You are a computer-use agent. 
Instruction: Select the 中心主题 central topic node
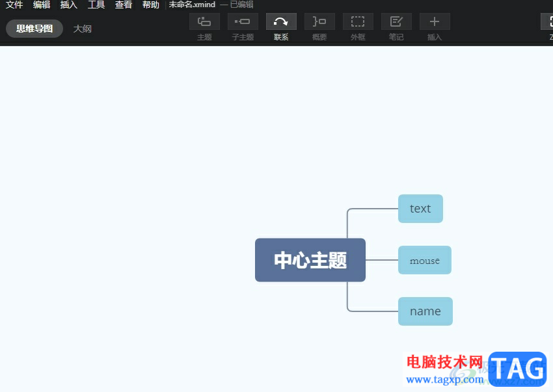pos(310,260)
